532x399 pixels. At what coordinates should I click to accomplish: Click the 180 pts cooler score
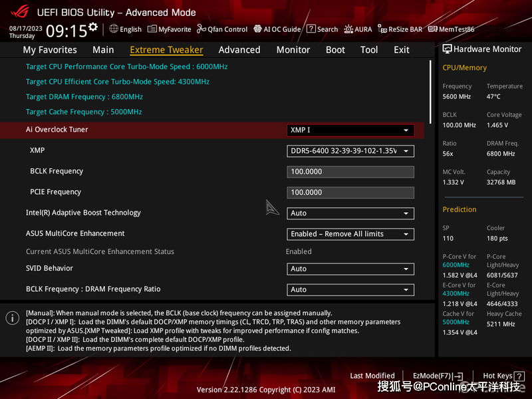point(497,238)
